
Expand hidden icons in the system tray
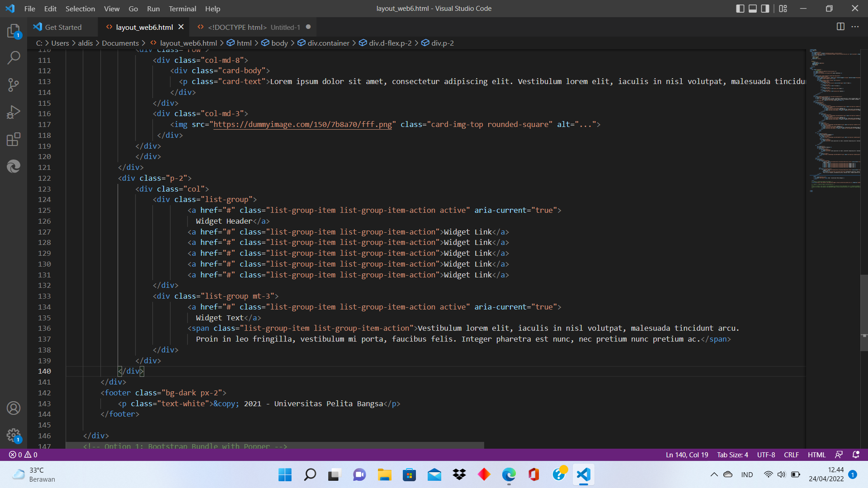[714, 474]
